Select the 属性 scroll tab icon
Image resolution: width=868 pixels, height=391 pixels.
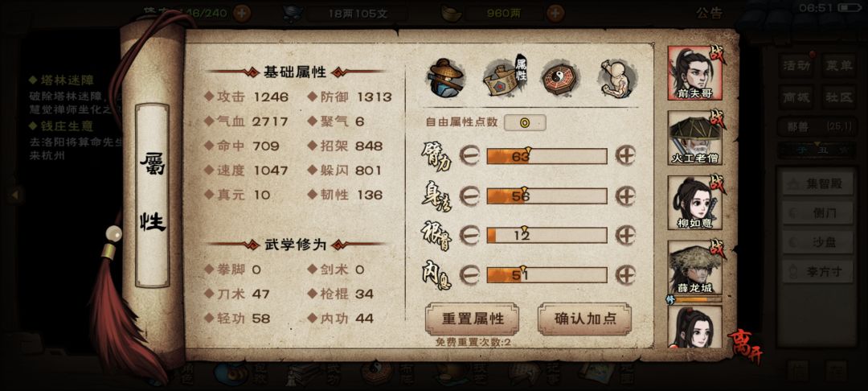pos(504,77)
